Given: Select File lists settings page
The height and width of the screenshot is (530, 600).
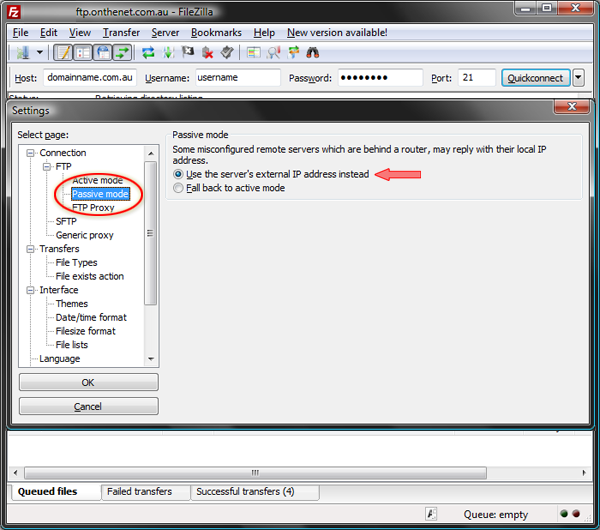Looking at the screenshot, I should (x=72, y=345).
